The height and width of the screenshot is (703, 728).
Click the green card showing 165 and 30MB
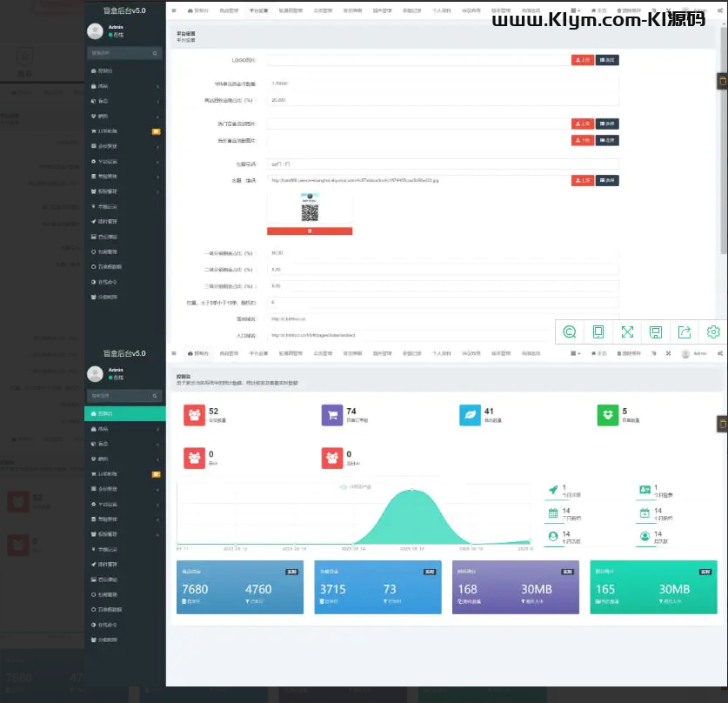[x=654, y=587]
